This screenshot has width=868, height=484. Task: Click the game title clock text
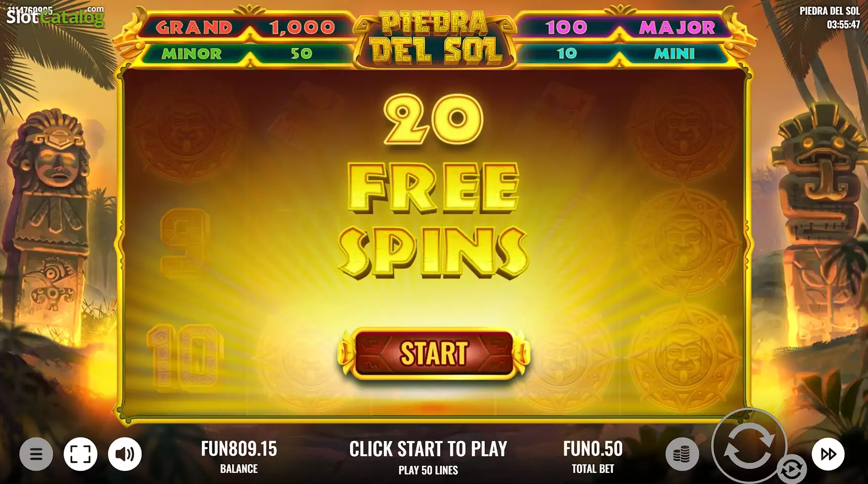pyautogui.click(x=830, y=17)
